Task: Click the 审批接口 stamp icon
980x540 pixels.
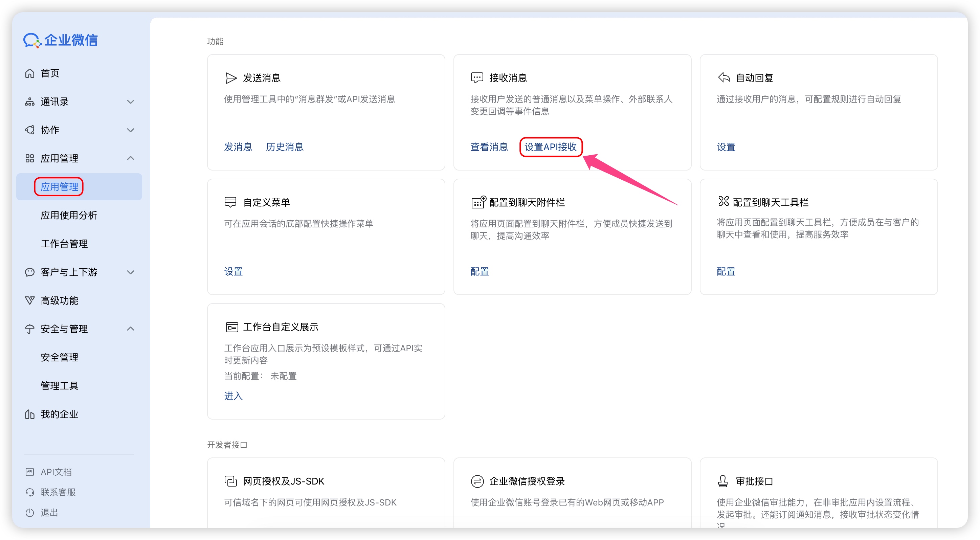Action: 722,481
